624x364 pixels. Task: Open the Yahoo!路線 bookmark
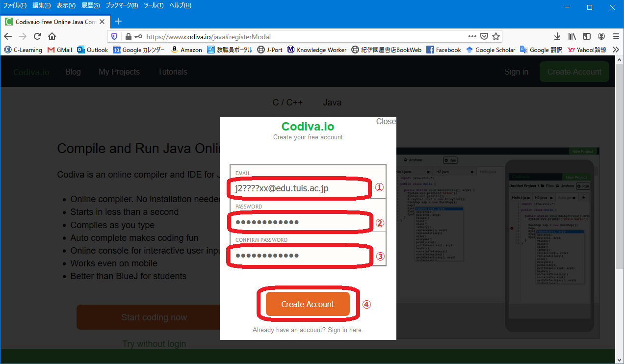pos(587,50)
